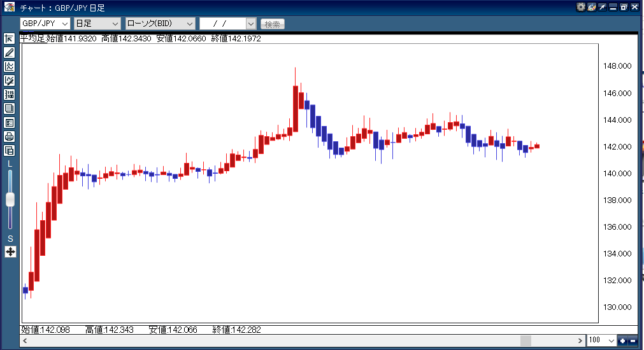Click the 安値142.0660 text at top
Screen dimensions: 644x350
pos(181,39)
